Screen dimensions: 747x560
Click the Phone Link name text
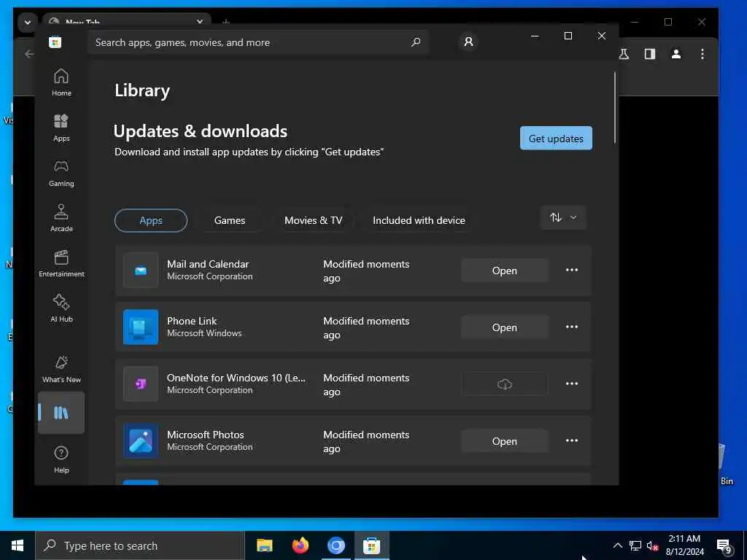tap(192, 321)
